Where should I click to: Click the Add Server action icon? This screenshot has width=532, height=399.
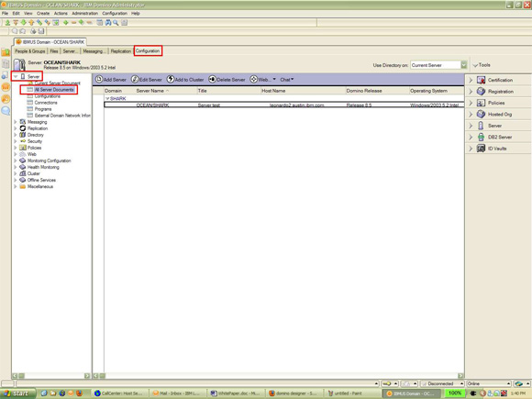pyautogui.click(x=99, y=80)
